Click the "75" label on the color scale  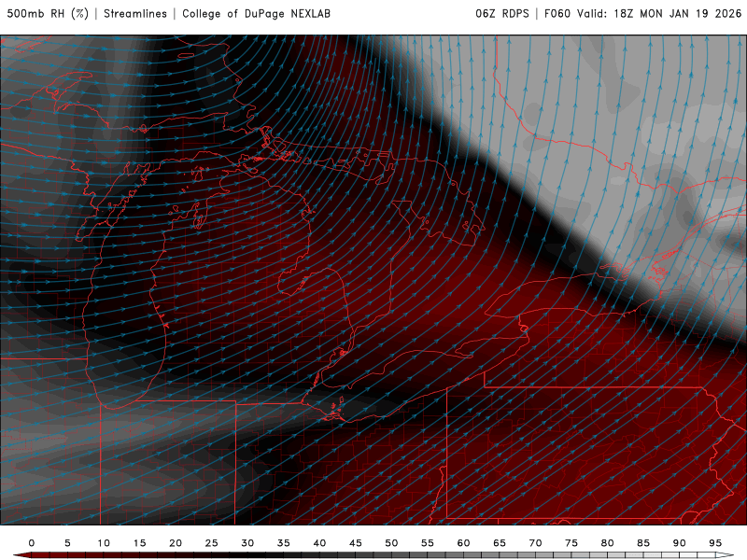pos(571,543)
